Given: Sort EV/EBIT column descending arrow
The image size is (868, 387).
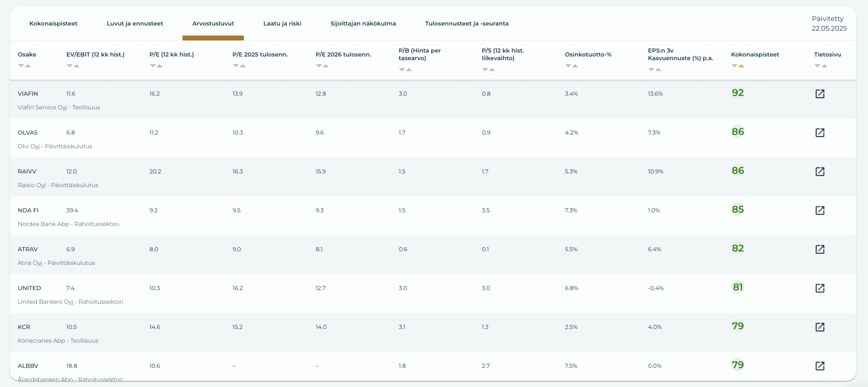Looking at the screenshot, I should pos(70,66).
